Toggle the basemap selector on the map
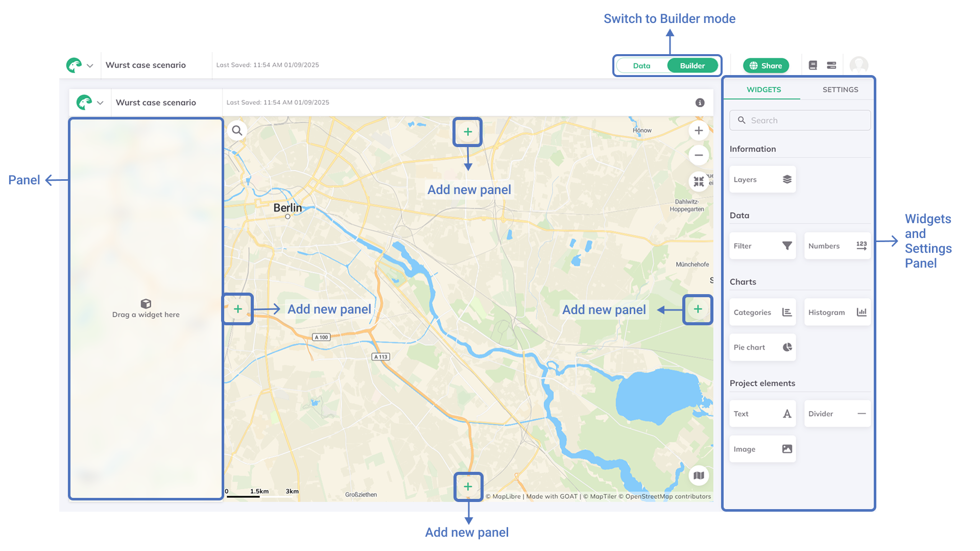The height and width of the screenshot is (551, 980). [x=698, y=475]
